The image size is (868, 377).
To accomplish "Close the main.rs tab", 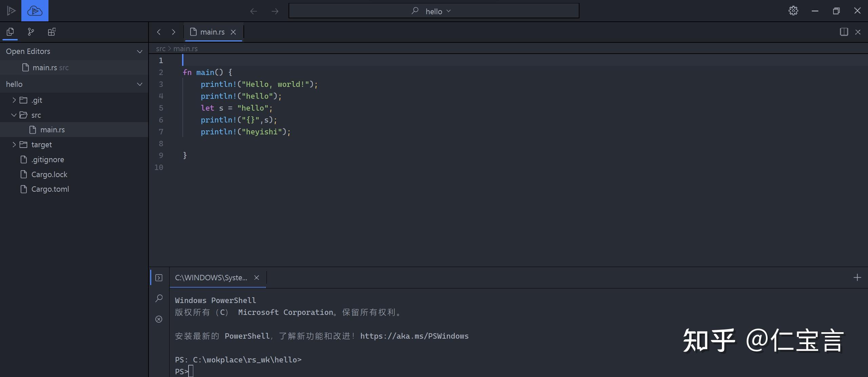I will coord(233,32).
